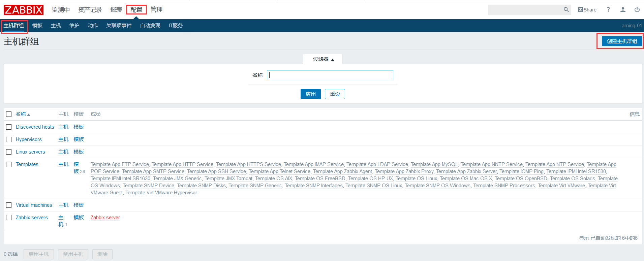Switch to 模板 submenu tab

(x=37, y=26)
